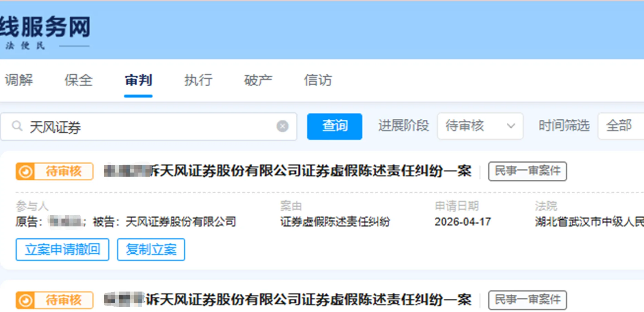This screenshot has width=644, height=312.
Task: Open the 信访 tab
Action: coord(318,80)
